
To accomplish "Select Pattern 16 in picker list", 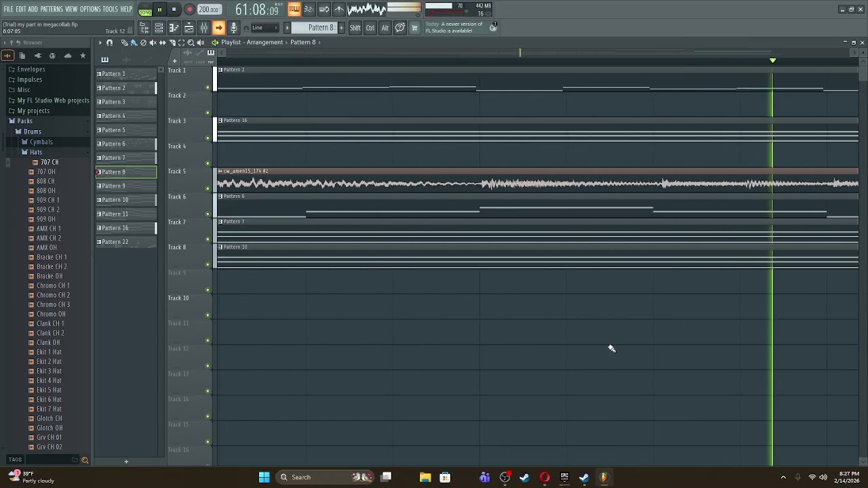I will [x=126, y=228].
